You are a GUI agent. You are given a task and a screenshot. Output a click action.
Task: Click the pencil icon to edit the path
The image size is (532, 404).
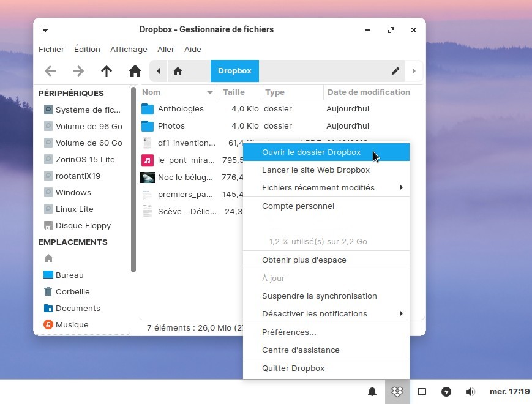(x=395, y=71)
